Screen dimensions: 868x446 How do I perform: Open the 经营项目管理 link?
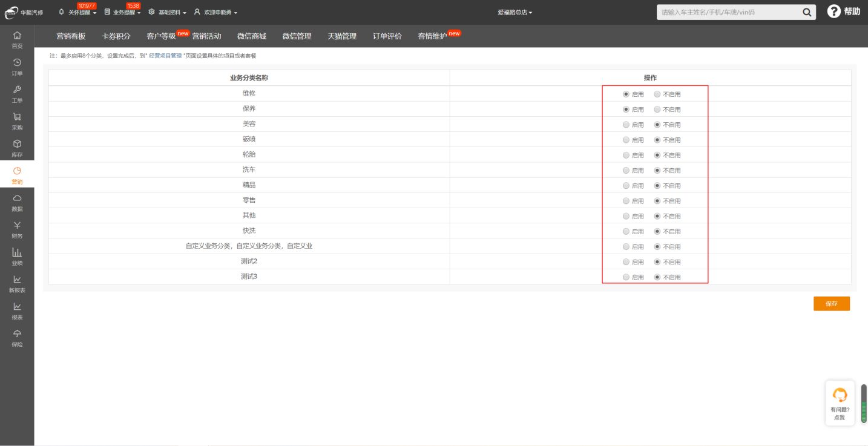click(x=165, y=56)
